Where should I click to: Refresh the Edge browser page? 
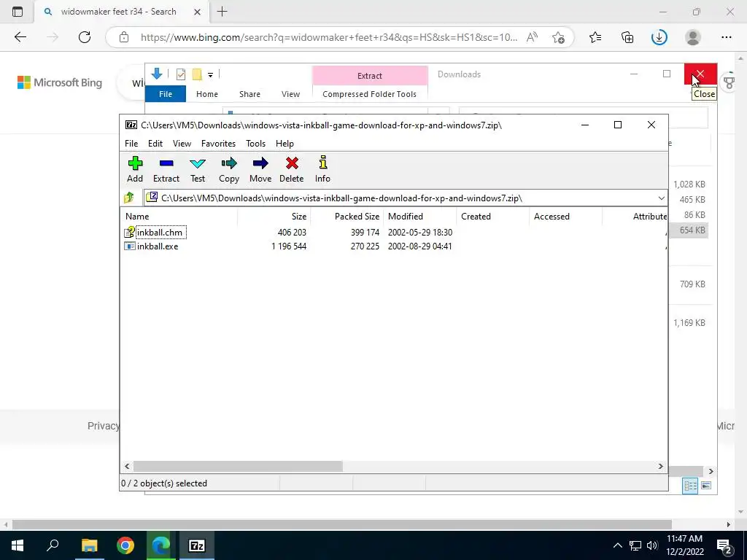85,37
